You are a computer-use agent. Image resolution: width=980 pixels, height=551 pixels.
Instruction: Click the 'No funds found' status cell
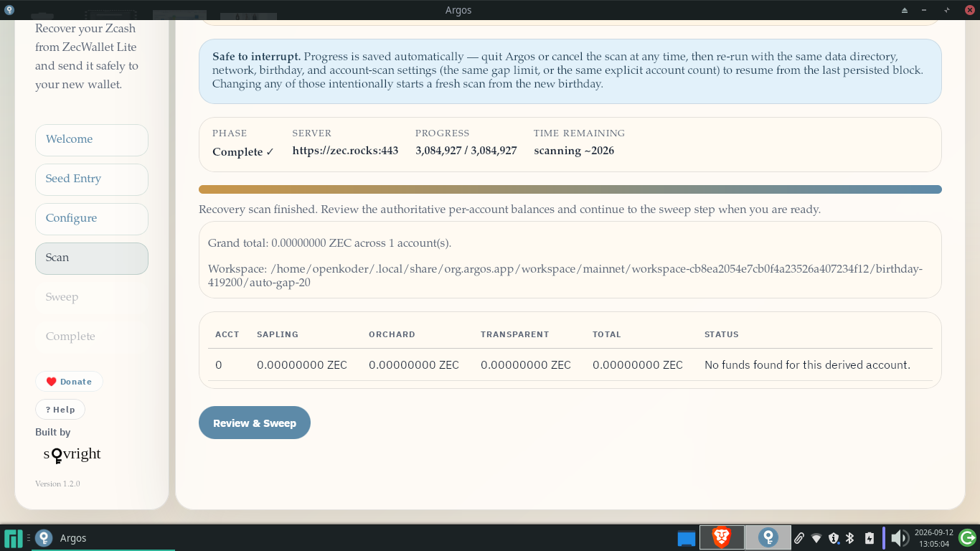coord(807,364)
